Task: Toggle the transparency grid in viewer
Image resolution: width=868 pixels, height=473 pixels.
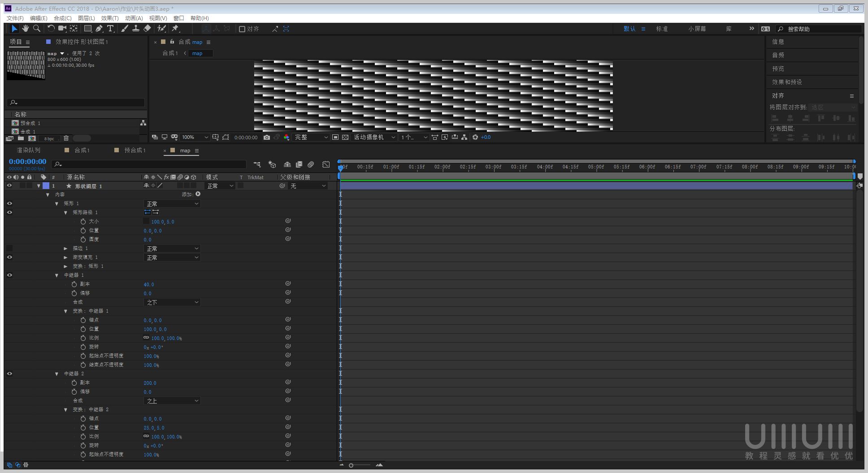Action: pos(345,137)
